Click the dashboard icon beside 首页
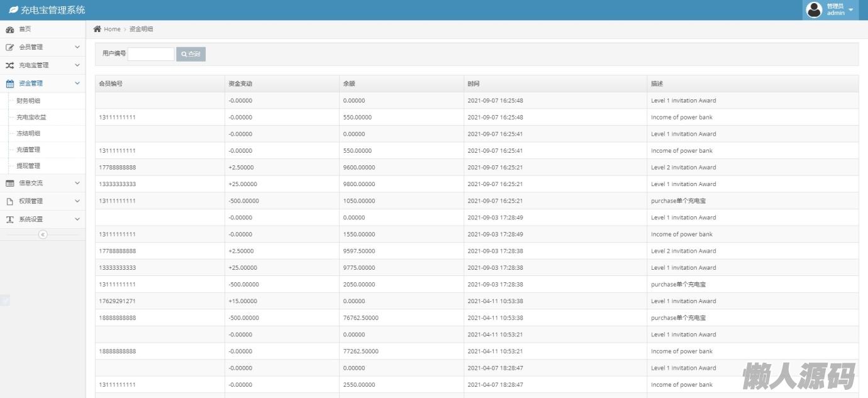This screenshot has width=868, height=398. pos(10,30)
